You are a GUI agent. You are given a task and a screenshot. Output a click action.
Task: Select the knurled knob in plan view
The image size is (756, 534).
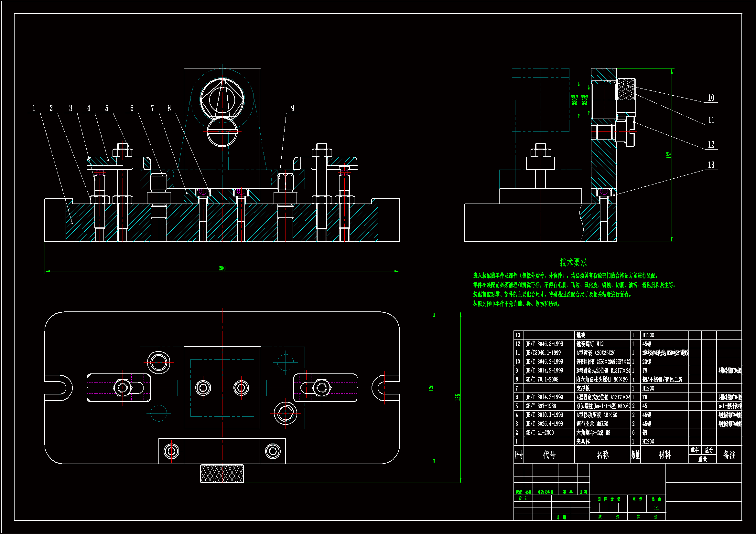[x=222, y=474]
